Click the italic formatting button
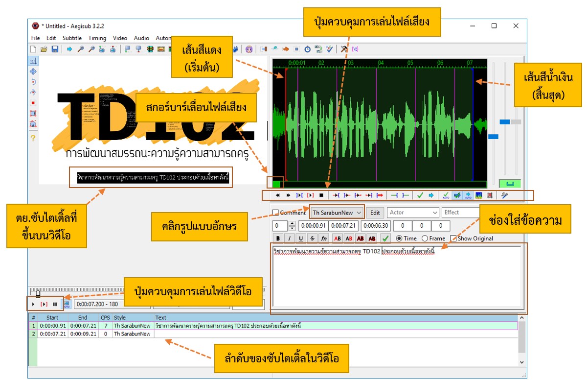The width and height of the screenshot is (588, 380). pos(289,238)
